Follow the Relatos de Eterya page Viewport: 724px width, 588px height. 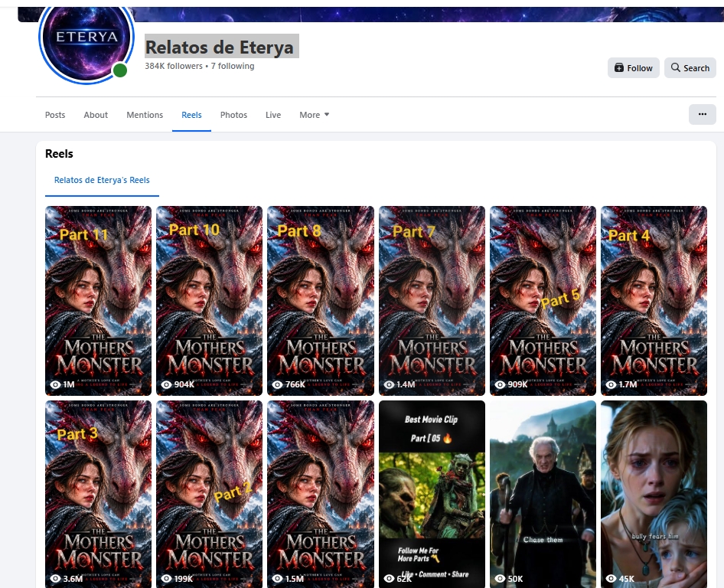pyautogui.click(x=633, y=68)
